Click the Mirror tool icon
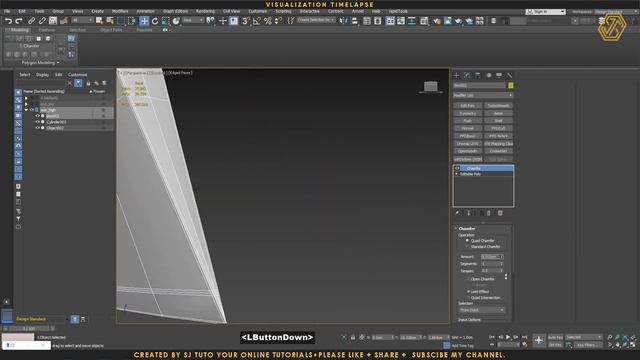Screen dimensions: 640x360 point(343,21)
